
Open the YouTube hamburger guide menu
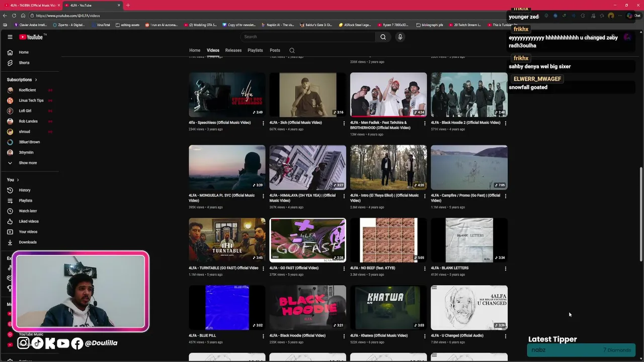pos(10,37)
